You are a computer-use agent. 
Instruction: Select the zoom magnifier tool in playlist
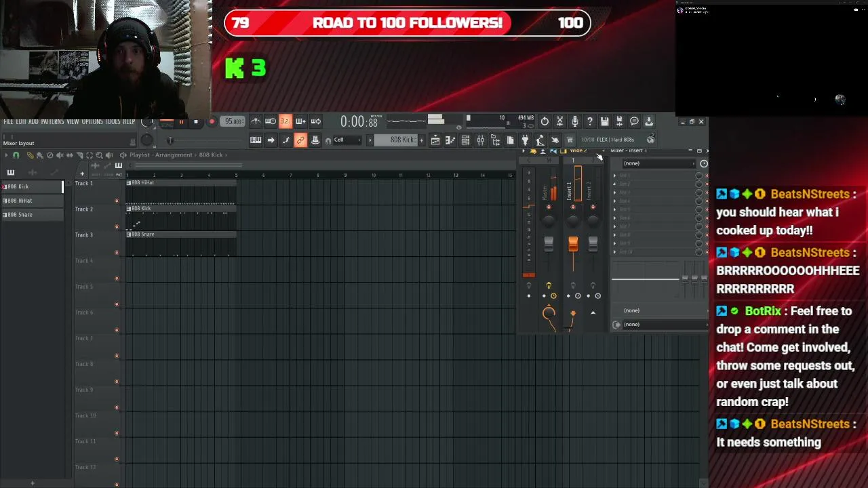point(99,155)
